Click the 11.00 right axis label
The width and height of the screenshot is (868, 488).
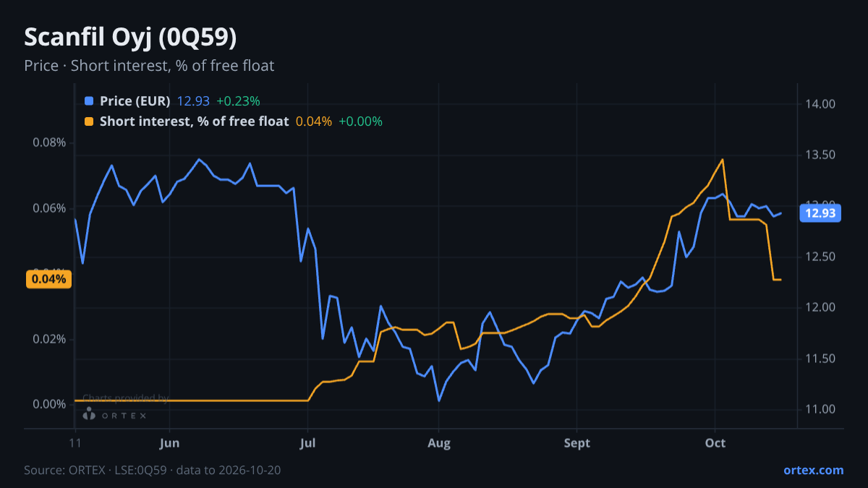tap(820, 410)
